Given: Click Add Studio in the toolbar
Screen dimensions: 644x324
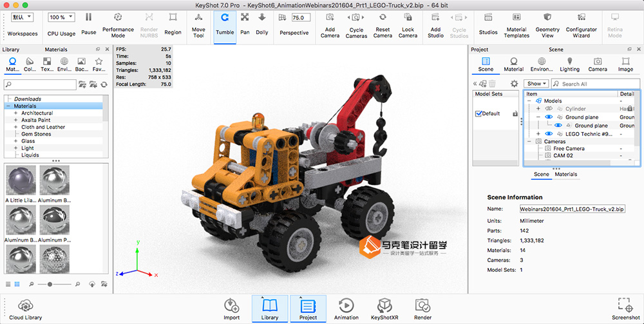Looking at the screenshot, I should tap(435, 24).
